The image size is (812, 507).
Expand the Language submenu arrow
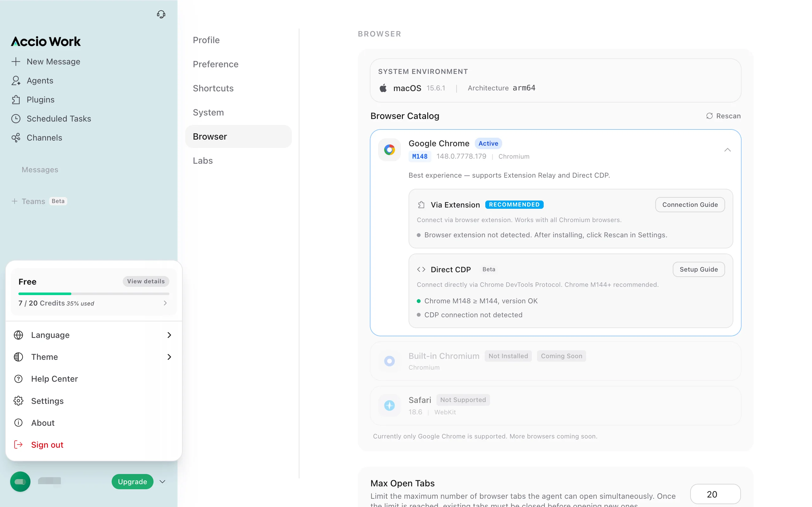(x=169, y=335)
